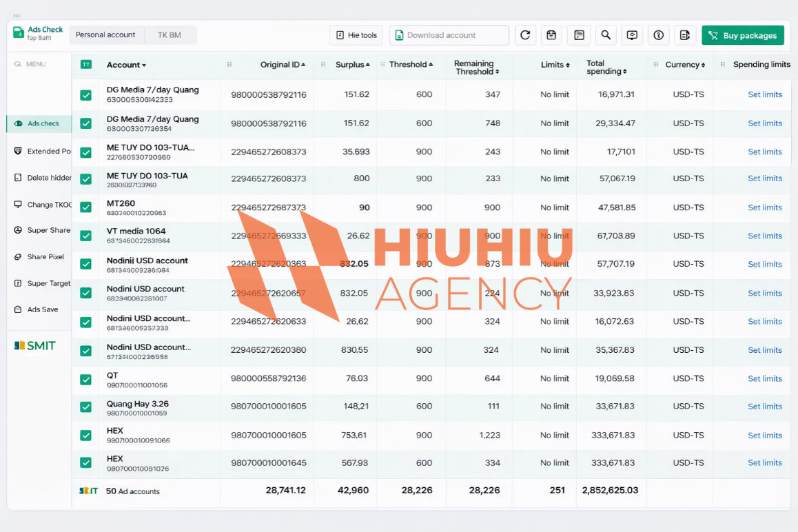The height and width of the screenshot is (532, 798).
Task: Click the SMIT logo in sidebar
Action: tap(34, 346)
